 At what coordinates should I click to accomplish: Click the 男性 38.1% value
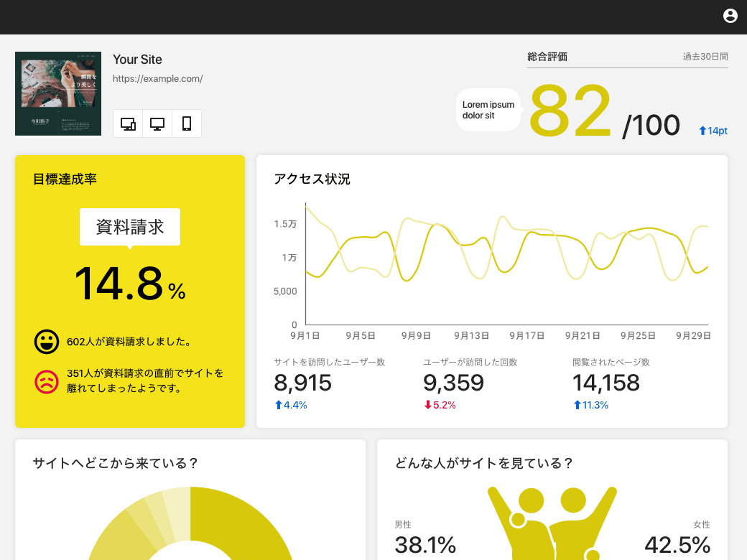pyautogui.click(x=425, y=545)
